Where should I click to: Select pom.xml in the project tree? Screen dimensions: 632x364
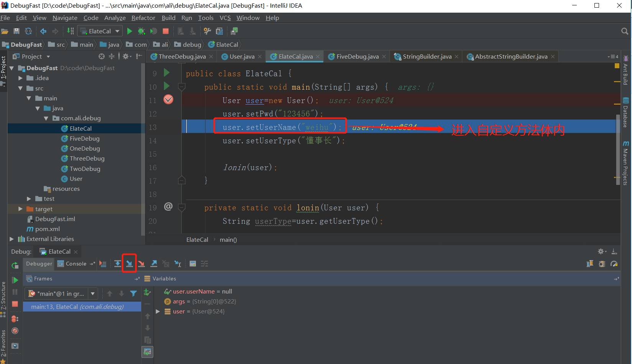click(x=47, y=229)
